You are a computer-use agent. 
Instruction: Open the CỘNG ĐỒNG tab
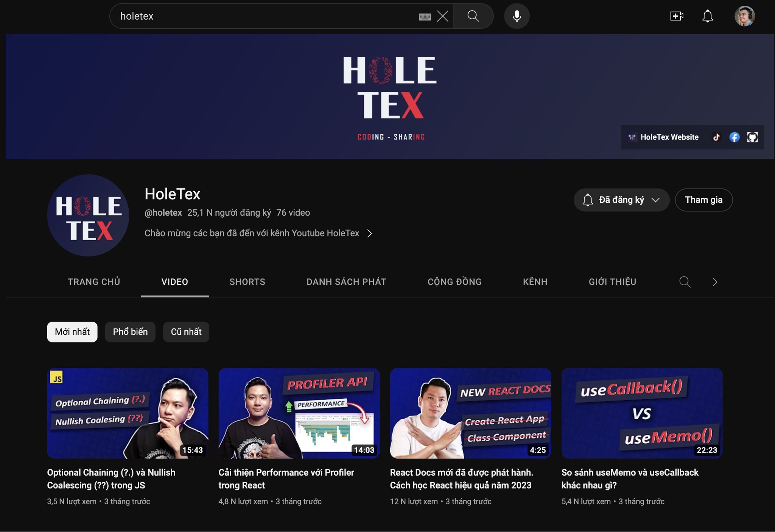[454, 282]
